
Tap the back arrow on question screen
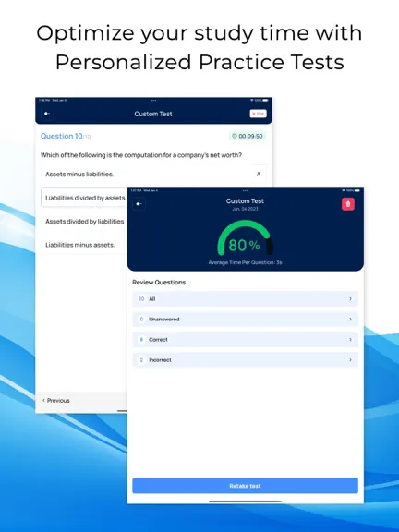[x=47, y=114]
